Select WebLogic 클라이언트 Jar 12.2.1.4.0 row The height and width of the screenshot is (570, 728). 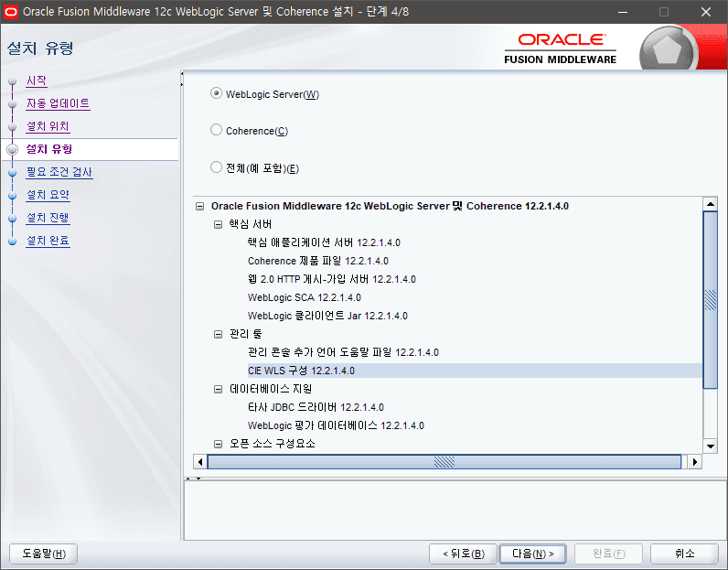[x=327, y=316]
